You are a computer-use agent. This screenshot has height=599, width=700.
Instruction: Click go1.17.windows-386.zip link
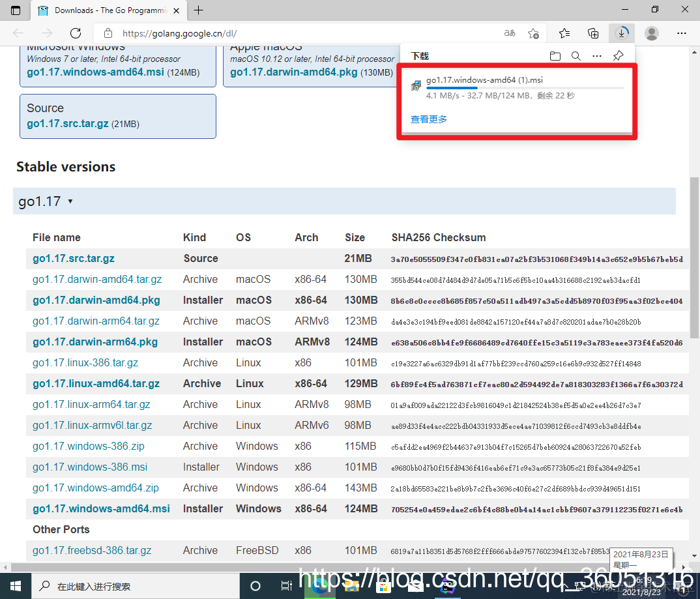89,446
